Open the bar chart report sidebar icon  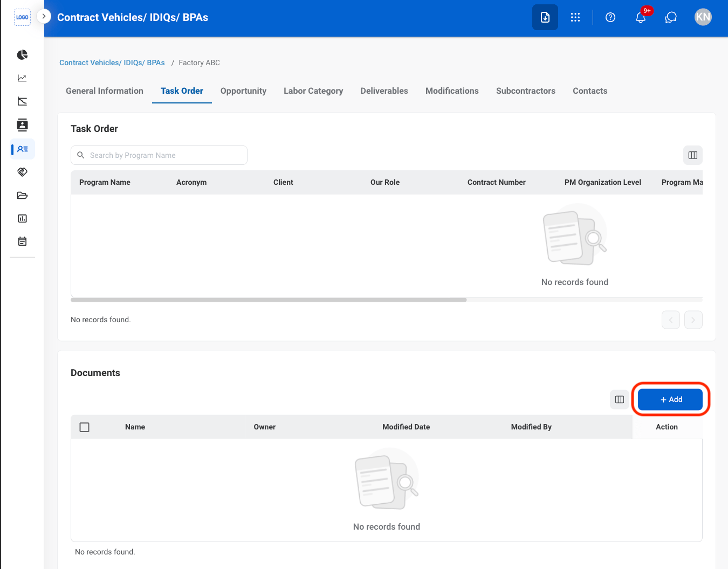point(22,218)
